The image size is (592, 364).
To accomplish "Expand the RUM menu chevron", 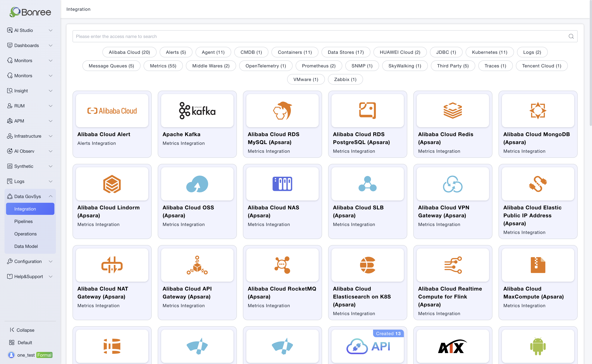I will [x=51, y=106].
